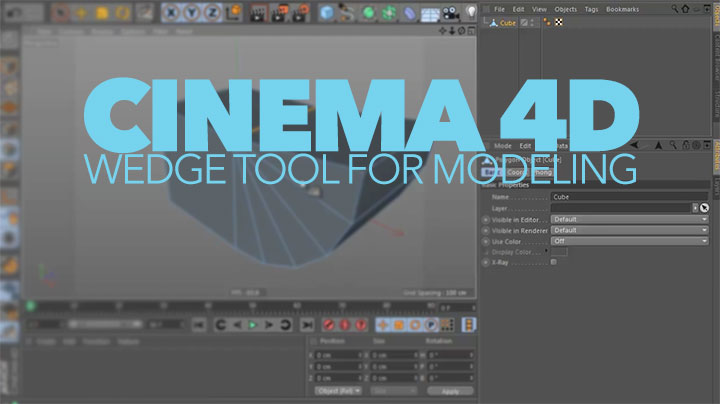Click the Name field containing Cube

(x=629, y=197)
